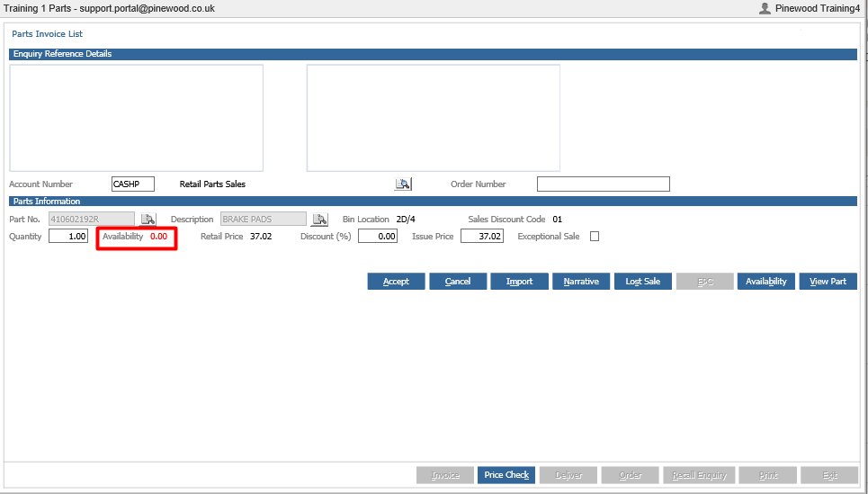Click the Pinewood Training4 user icon
The width and height of the screenshot is (868, 494).
point(765,8)
